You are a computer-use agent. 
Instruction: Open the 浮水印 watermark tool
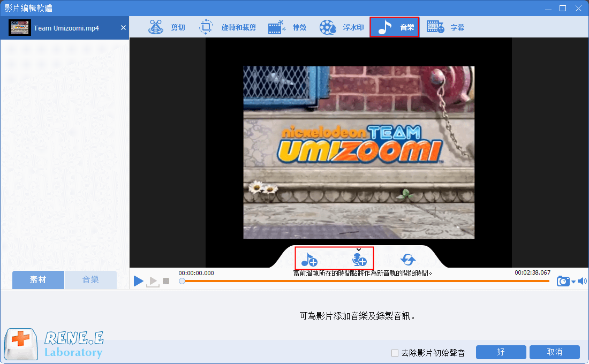click(x=342, y=27)
